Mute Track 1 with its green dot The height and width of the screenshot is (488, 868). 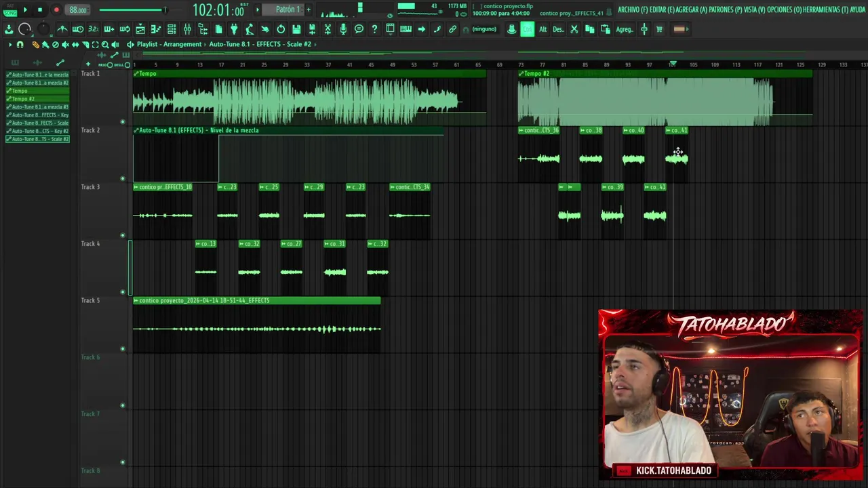point(123,122)
